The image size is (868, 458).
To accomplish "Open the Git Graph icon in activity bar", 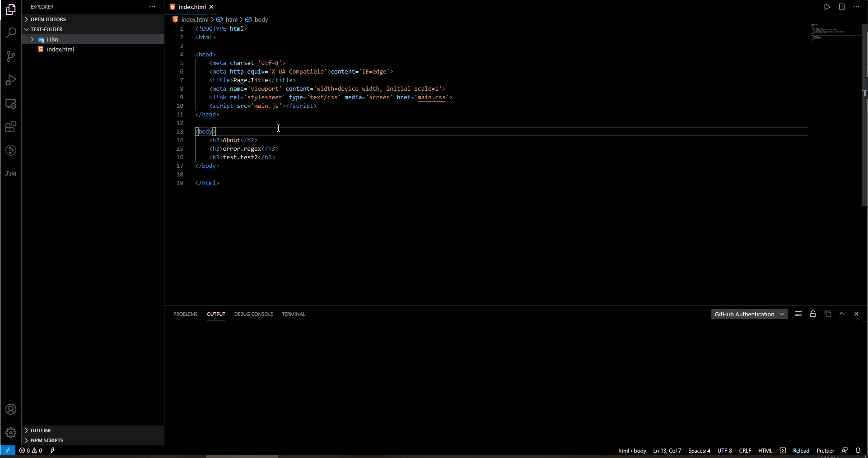I will [11, 150].
